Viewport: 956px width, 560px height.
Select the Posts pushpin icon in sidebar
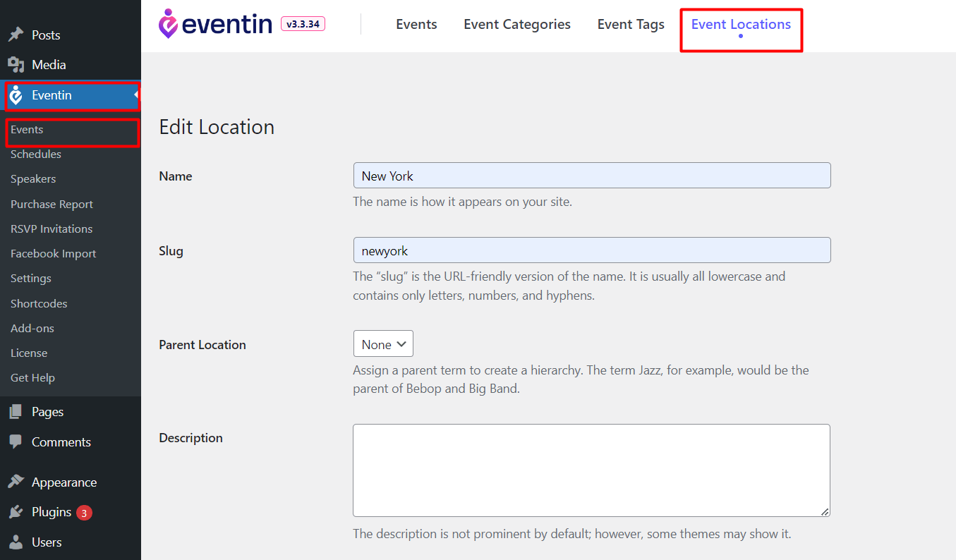[17, 34]
